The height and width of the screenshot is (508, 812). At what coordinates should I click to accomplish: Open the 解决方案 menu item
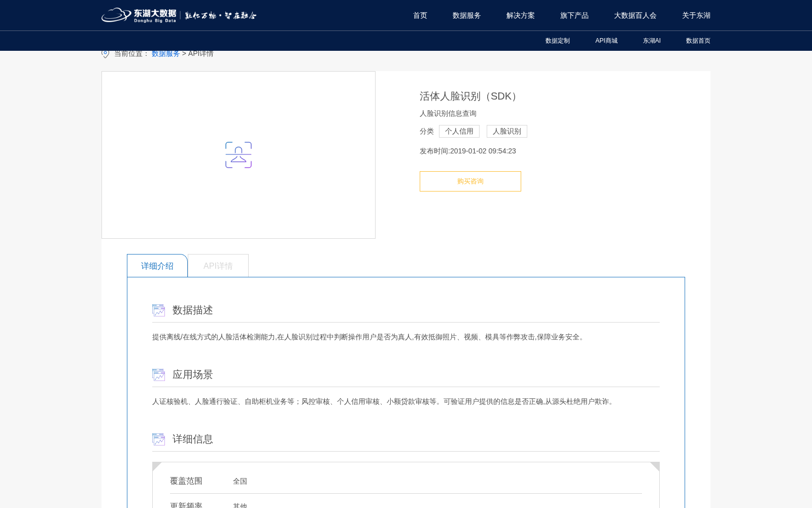[521, 15]
